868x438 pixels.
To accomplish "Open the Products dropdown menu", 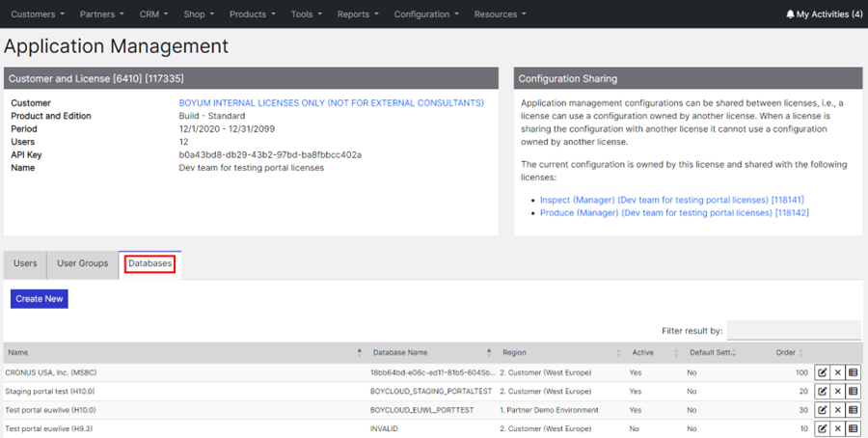I will (253, 14).
